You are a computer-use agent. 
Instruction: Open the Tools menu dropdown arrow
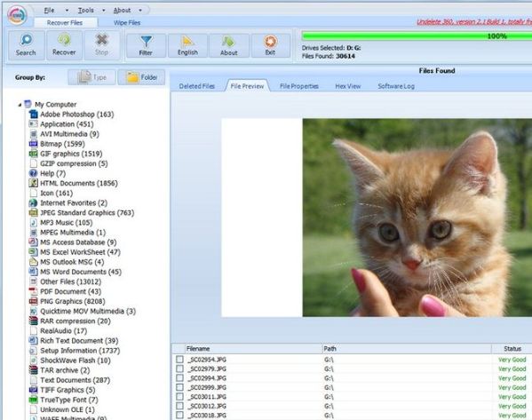(x=104, y=11)
